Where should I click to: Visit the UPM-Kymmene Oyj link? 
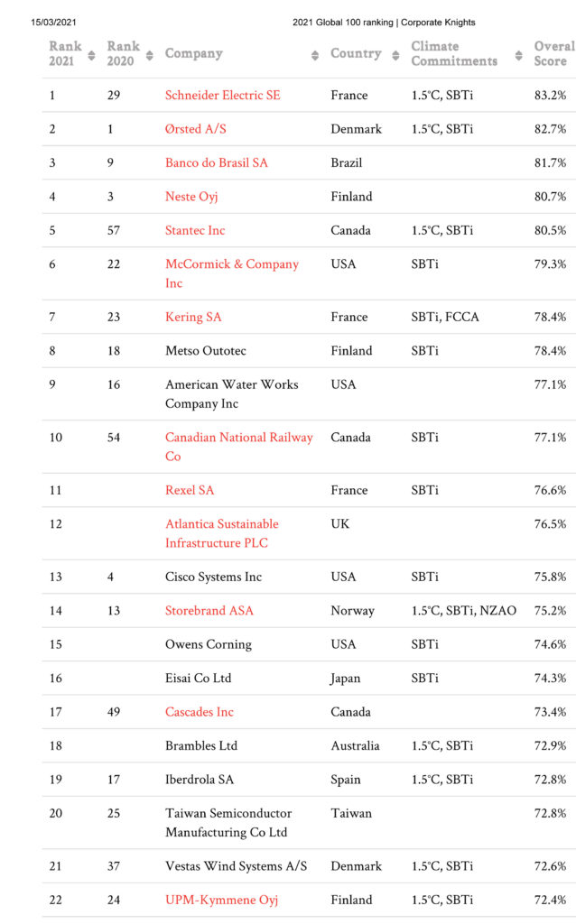pos(222,901)
